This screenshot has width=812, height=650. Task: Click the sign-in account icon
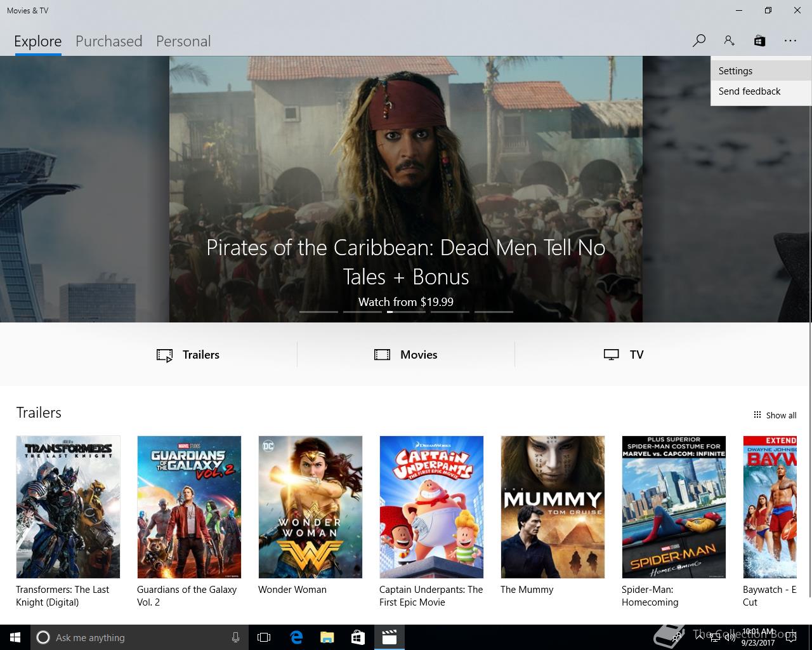tap(729, 41)
